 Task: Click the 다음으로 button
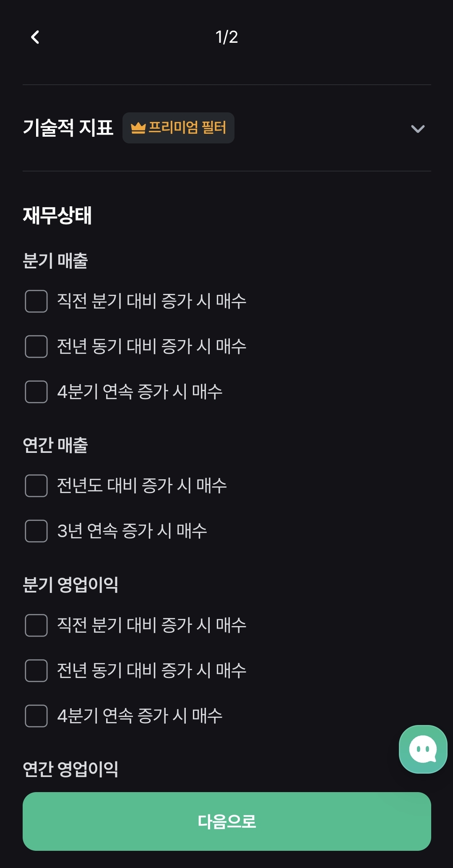226,821
